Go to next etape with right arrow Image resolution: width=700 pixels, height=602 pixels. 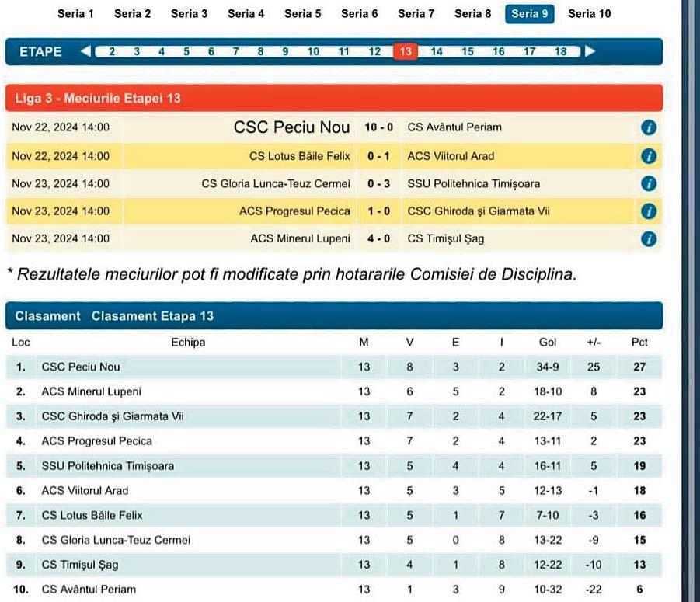click(x=590, y=51)
